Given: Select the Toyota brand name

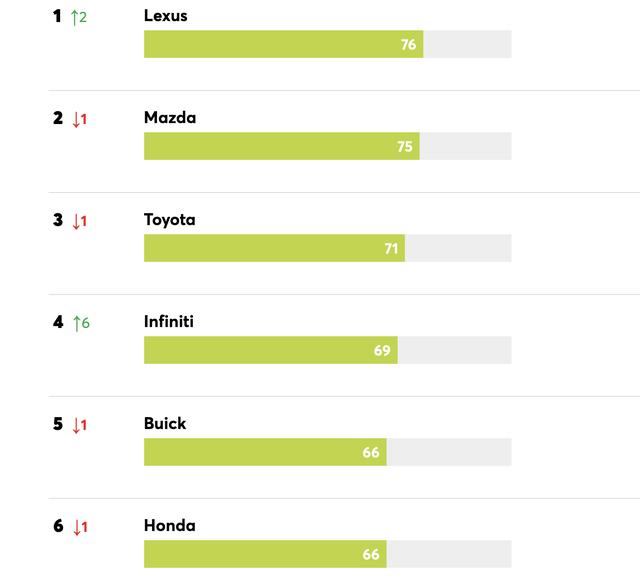Looking at the screenshot, I should pos(170,220).
